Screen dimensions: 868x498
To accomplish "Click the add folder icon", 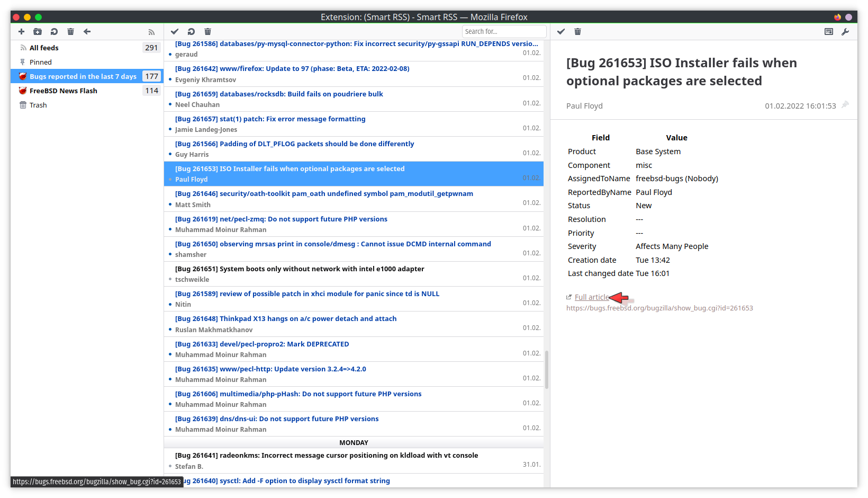I will tap(38, 32).
